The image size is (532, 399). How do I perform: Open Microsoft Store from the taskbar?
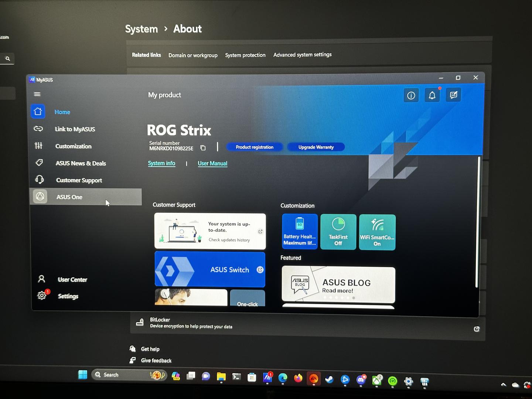252,377
